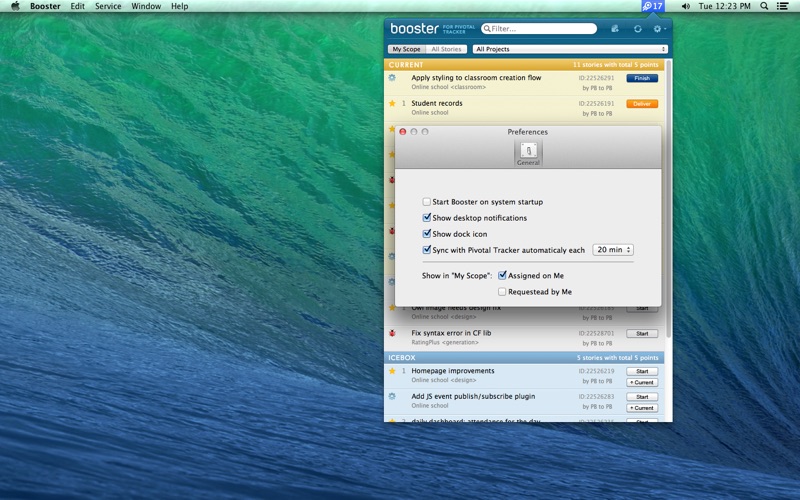
Task: Click Start on Add JS event story
Action: [x=642, y=397]
